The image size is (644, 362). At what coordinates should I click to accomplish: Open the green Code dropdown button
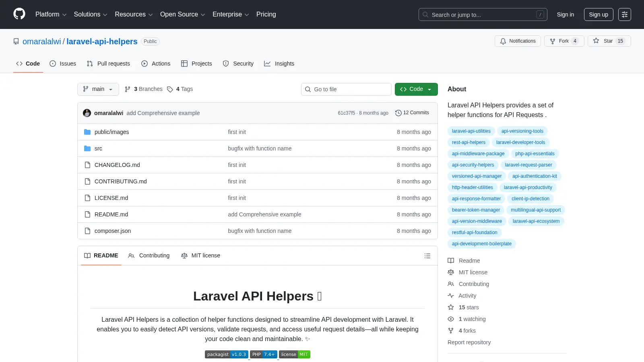(416, 89)
